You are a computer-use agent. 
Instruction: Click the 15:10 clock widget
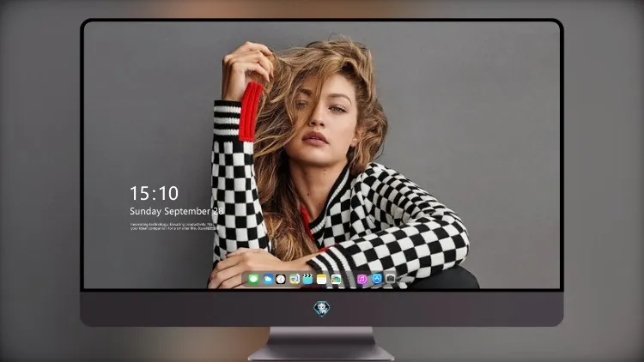click(x=154, y=193)
